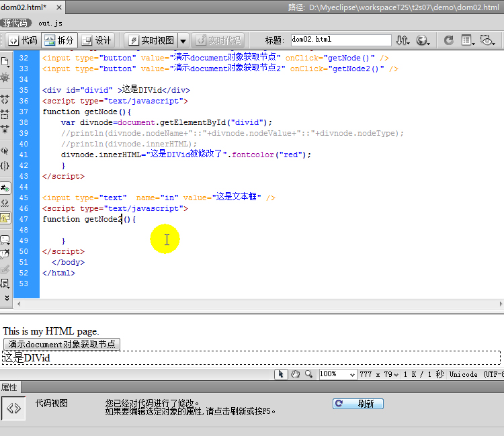Open the 实时视图 dropdown arrow
The width and height of the screenshot is (504, 436).
(183, 41)
